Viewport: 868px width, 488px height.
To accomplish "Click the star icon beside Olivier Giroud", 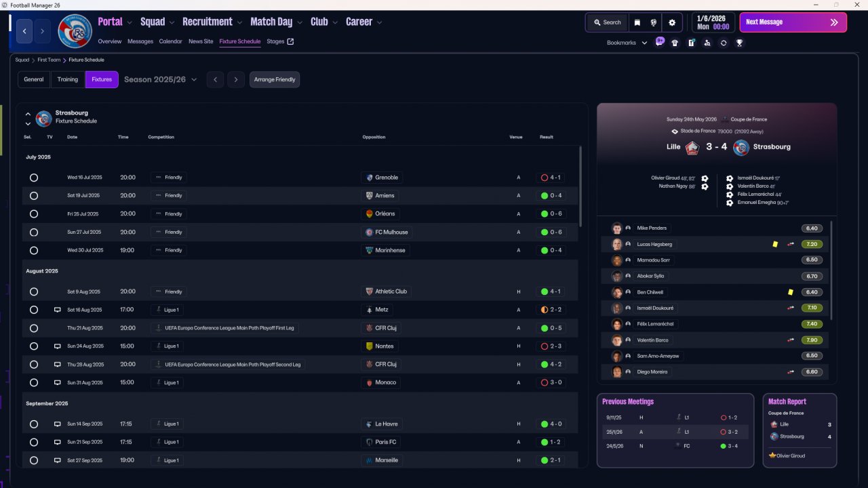I will 772,455.
